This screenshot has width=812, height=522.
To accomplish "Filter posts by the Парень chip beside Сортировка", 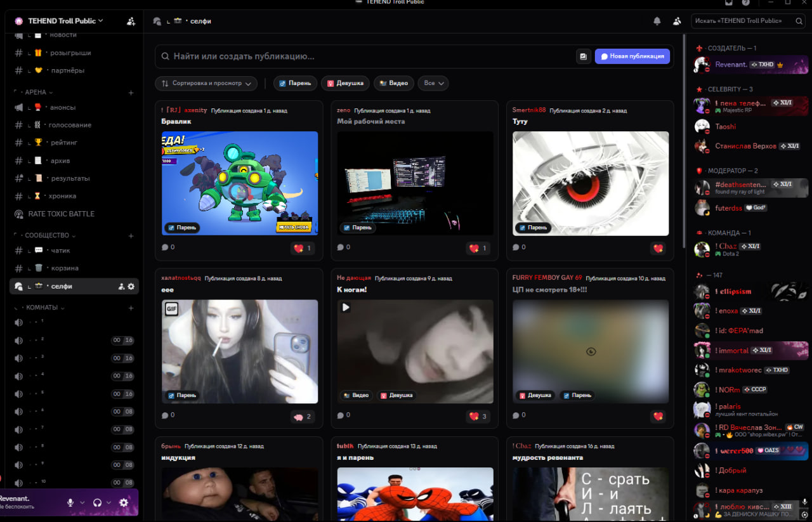I will pyautogui.click(x=295, y=83).
